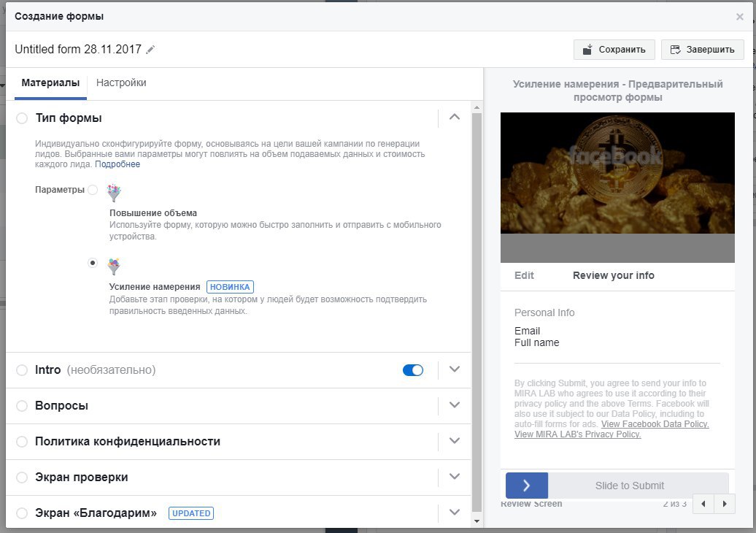
Task: Go to previous preview screen
Action: 703,504
